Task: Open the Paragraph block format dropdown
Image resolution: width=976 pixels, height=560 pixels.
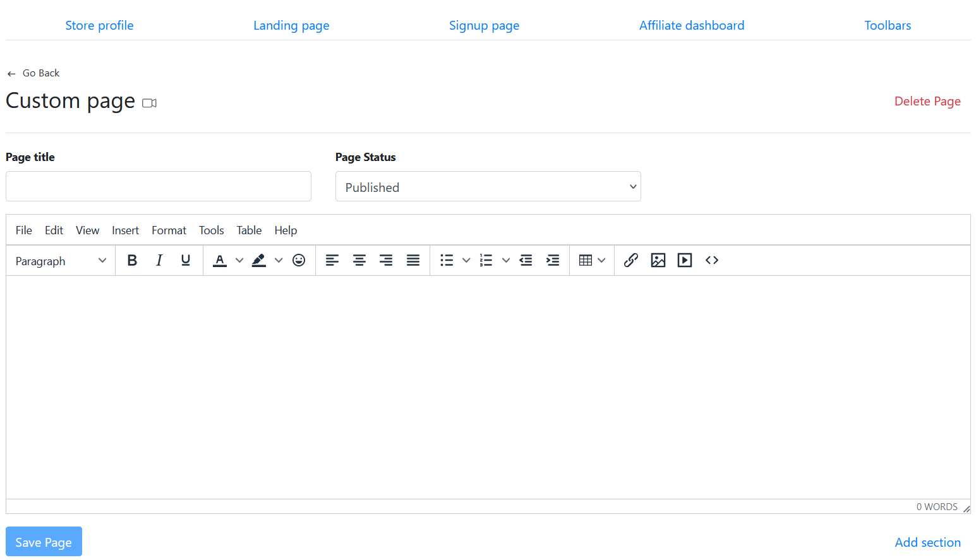Action: pyautogui.click(x=61, y=261)
